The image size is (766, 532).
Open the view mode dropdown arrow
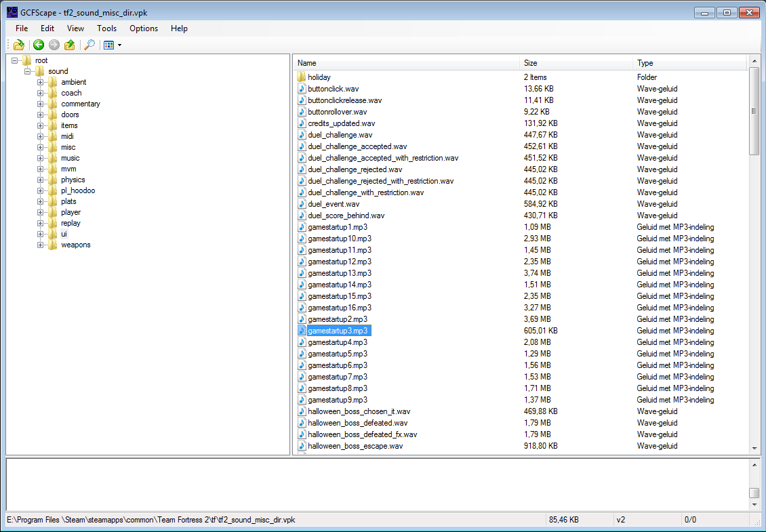[x=120, y=45]
